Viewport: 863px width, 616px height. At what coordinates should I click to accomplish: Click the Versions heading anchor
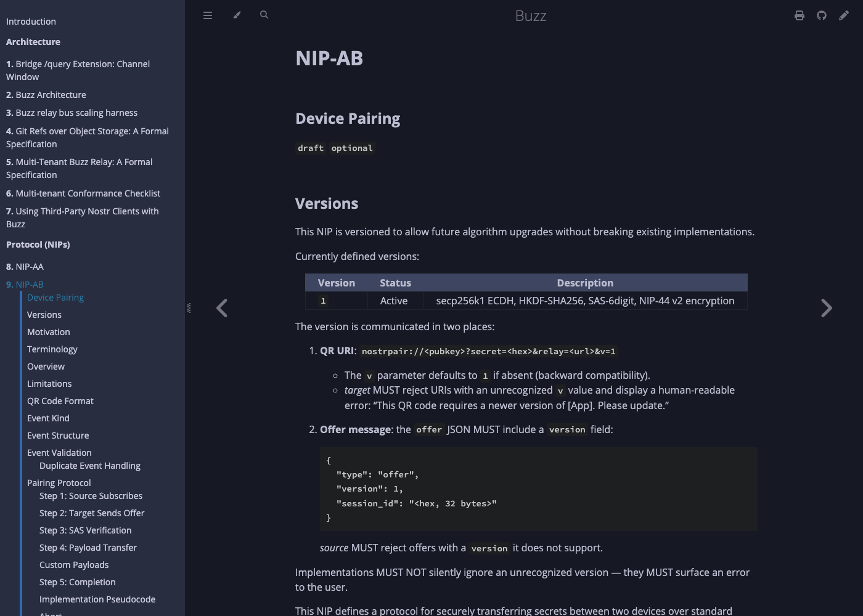coord(327,203)
